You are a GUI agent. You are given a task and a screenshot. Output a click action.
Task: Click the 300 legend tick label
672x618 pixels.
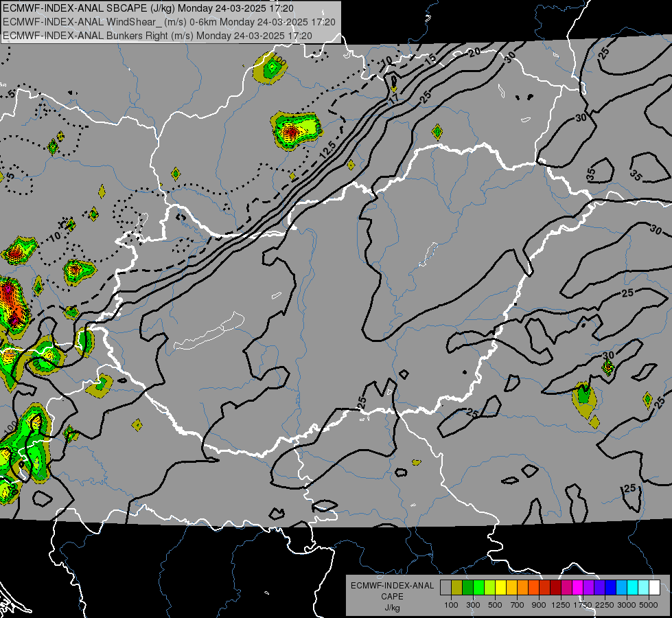473,605
